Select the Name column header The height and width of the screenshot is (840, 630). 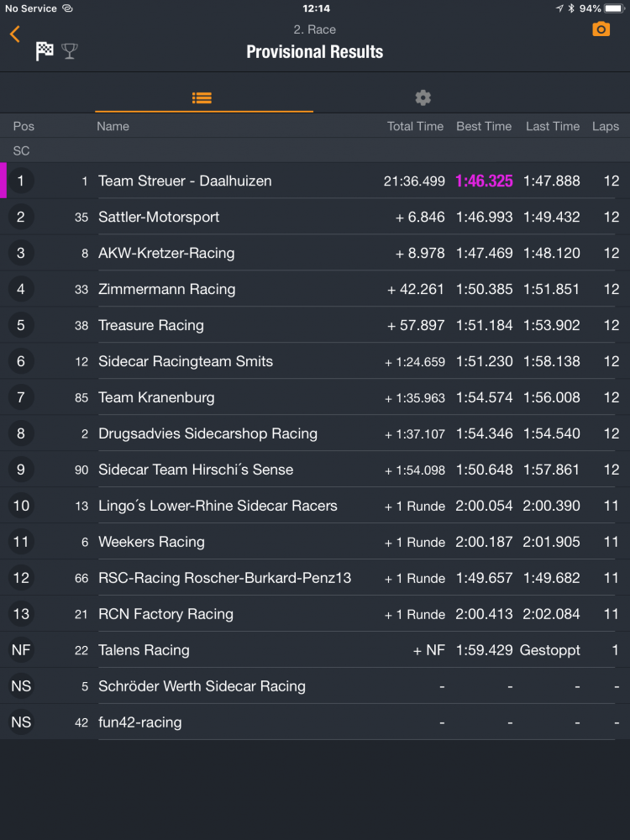[113, 126]
